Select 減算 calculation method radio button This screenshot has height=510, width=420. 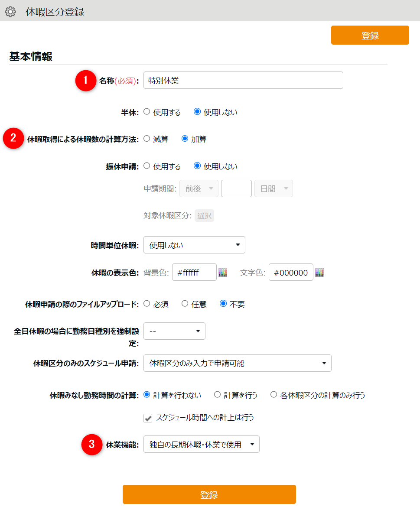click(x=147, y=139)
